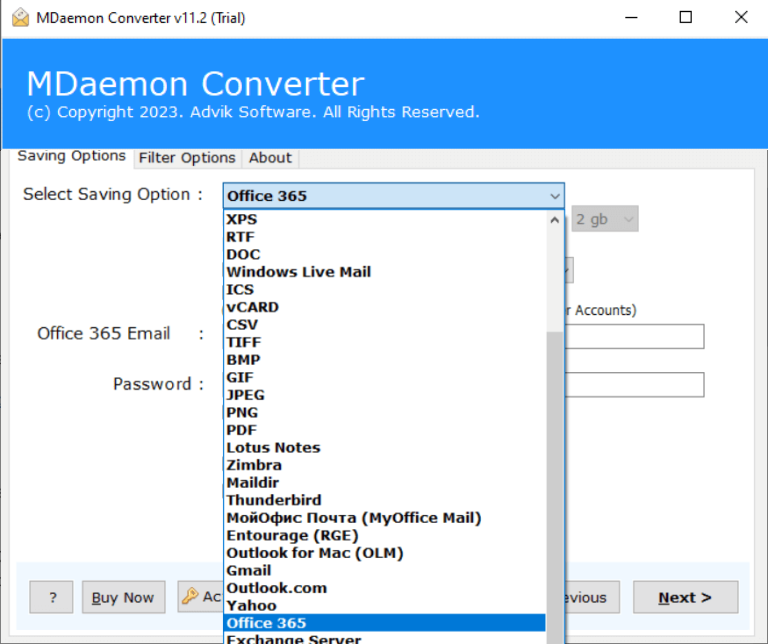Select Lotus Notes option
Viewport: 768px width, 644px height.
click(385, 448)
